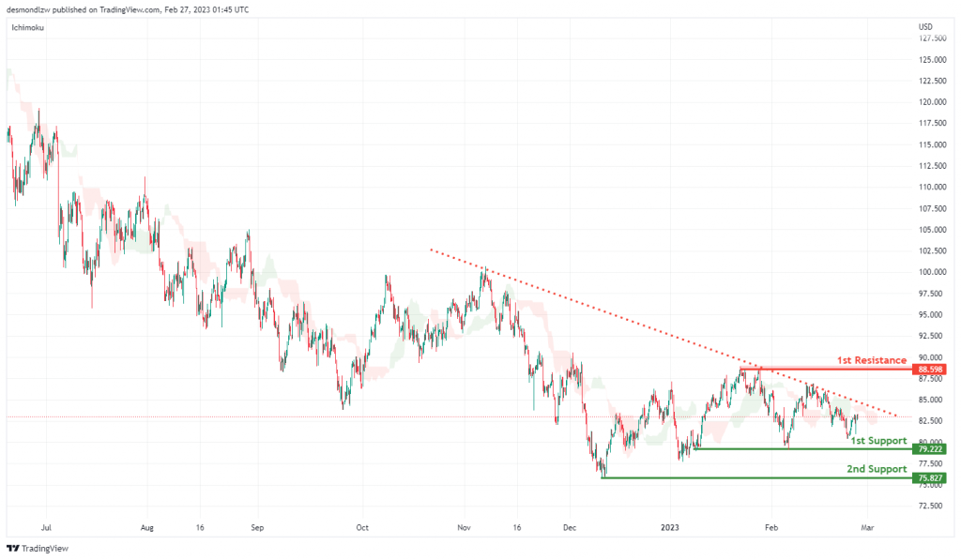Screen dimensions: 961x560
Task: Select the Ichimoku indicator label
Action: point(27,27)
